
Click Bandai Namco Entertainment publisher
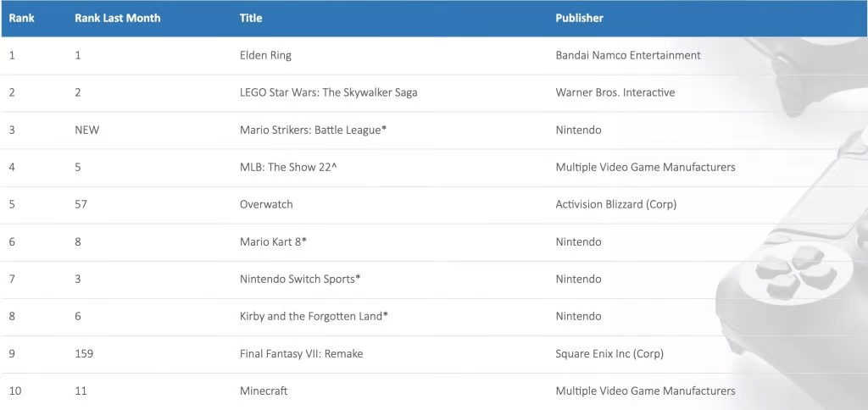point(628,55)
